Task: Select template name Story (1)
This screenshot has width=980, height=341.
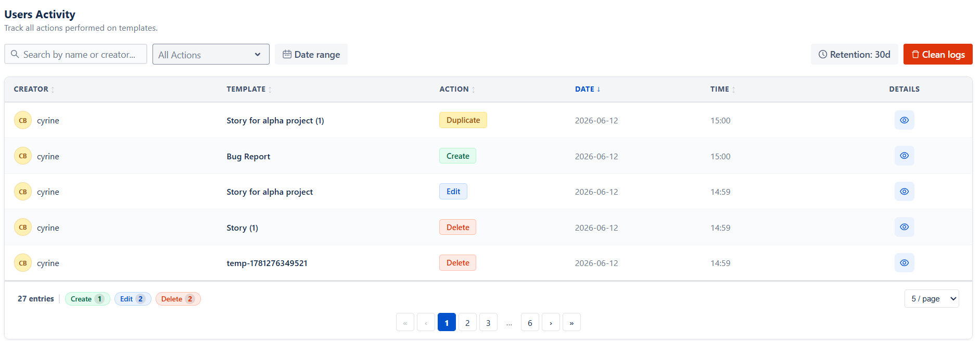Action: (x=242, y=228)
